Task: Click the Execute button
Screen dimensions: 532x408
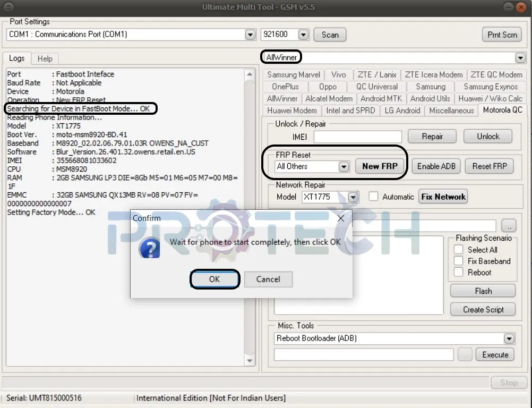Action: tap(495, 355)
